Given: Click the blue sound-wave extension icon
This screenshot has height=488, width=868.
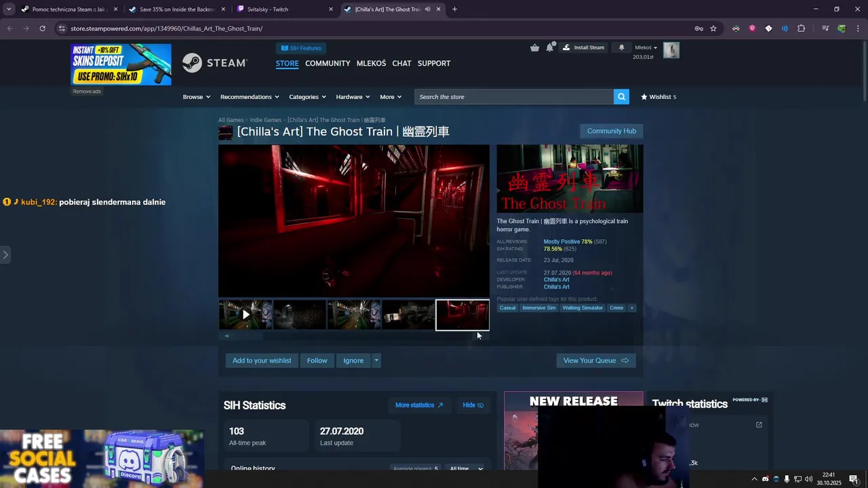Looking at the screenshot, I should click(785, 28).
